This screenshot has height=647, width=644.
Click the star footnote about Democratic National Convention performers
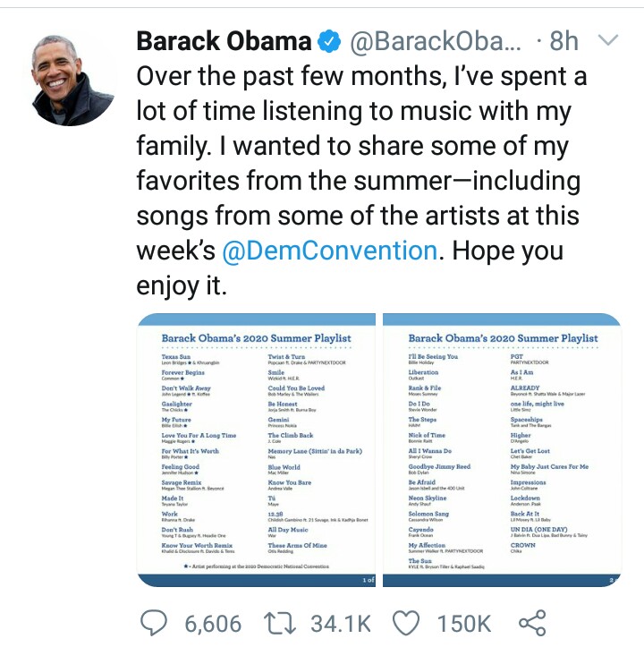(256, 566)
